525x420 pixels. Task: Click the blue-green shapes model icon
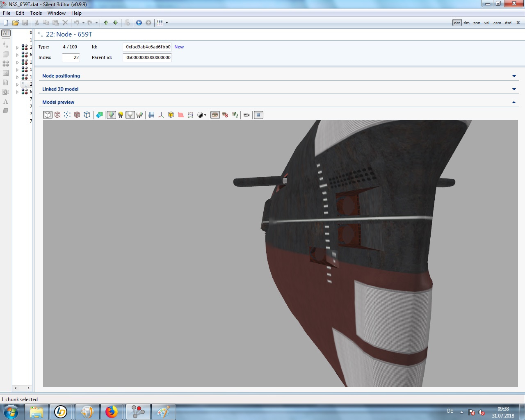pyautogui.click(x=99, y=115)
